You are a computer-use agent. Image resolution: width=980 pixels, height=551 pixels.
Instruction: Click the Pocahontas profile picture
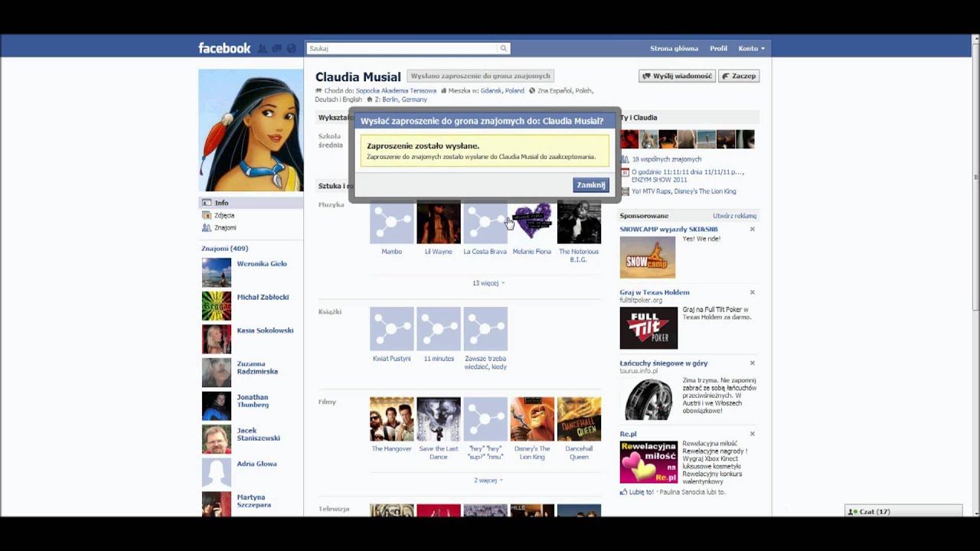(251, 130)
